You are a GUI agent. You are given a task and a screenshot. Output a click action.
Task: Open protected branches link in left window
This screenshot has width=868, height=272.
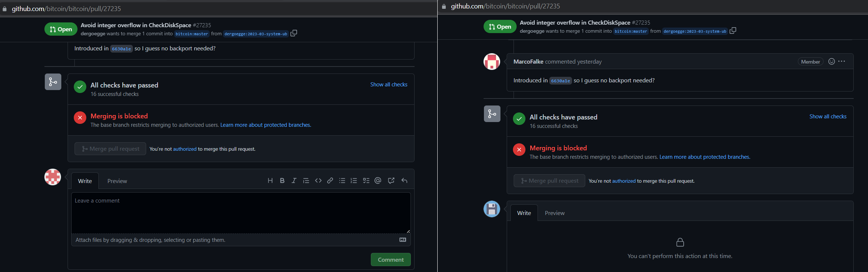(x=265, y=125)
